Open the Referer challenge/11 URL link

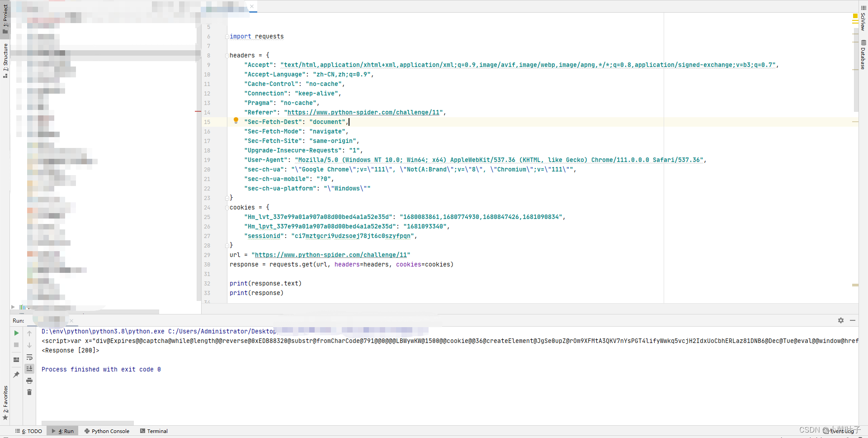pos(363,112)
